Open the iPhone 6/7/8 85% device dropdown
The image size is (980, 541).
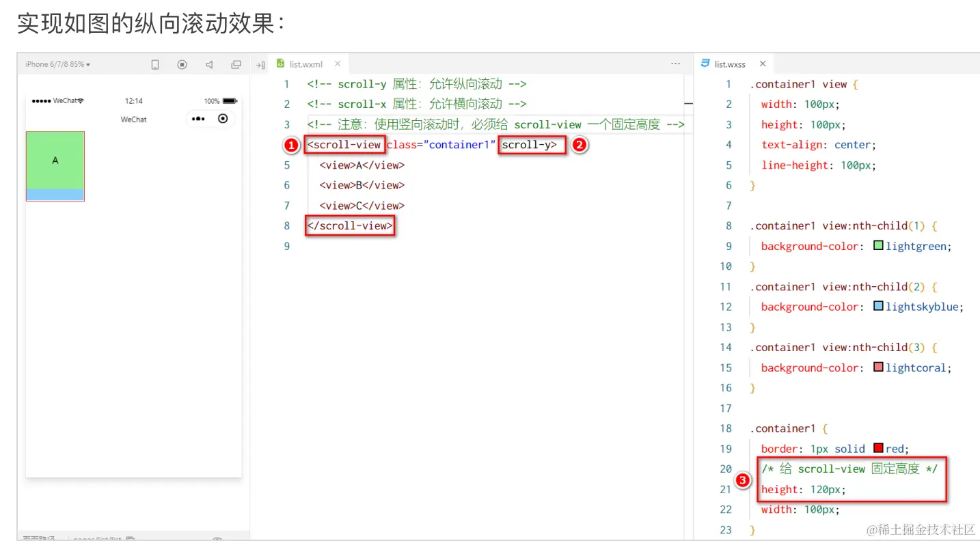[x=58, y=64]
